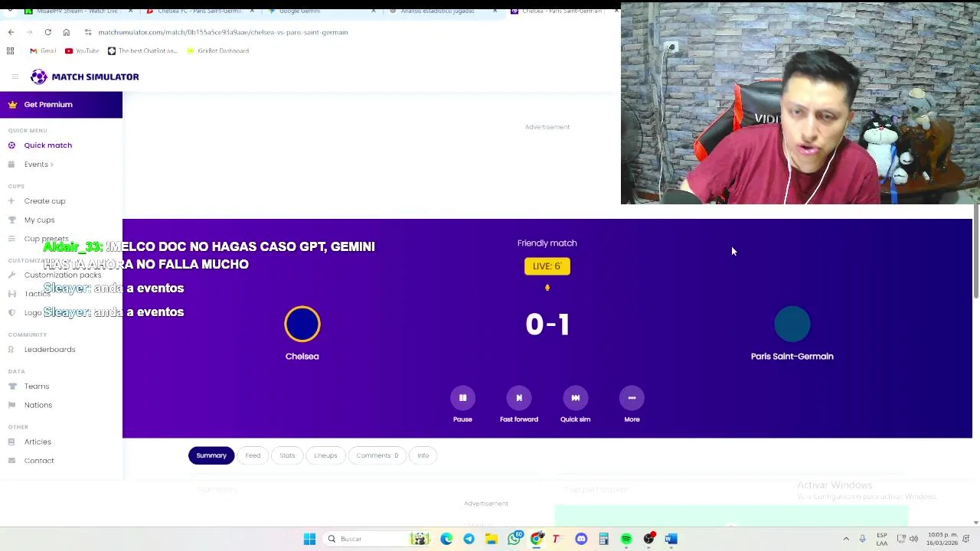Open the KickBot Dashboard bookmark

[218, 51]
